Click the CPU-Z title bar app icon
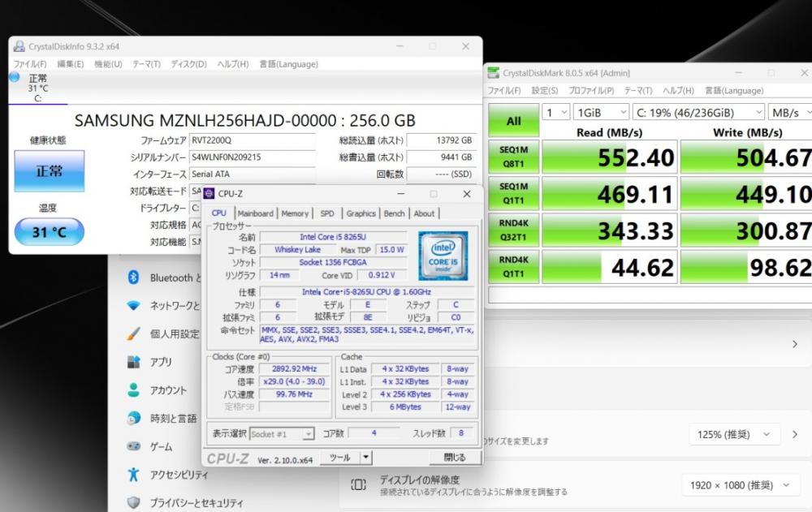The image size is (812, 512). [x=209, y=194]
